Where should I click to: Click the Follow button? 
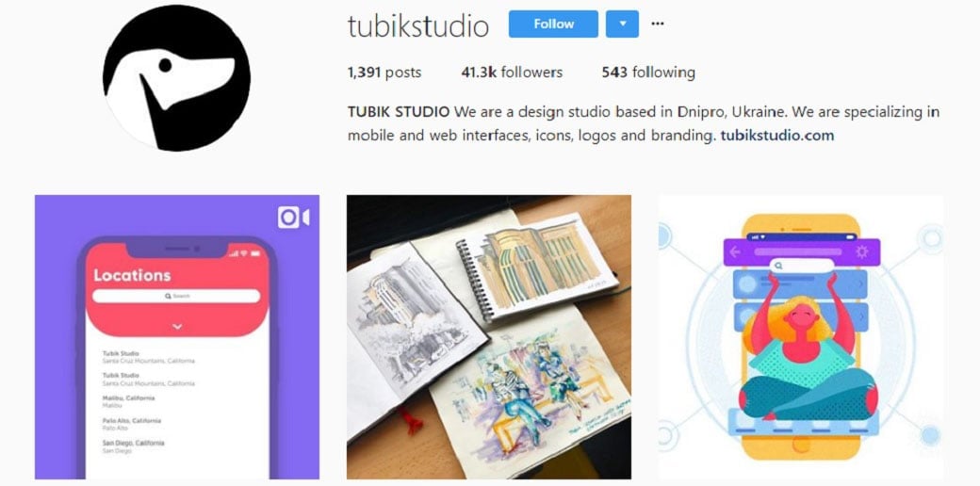(x=553, y=24)
